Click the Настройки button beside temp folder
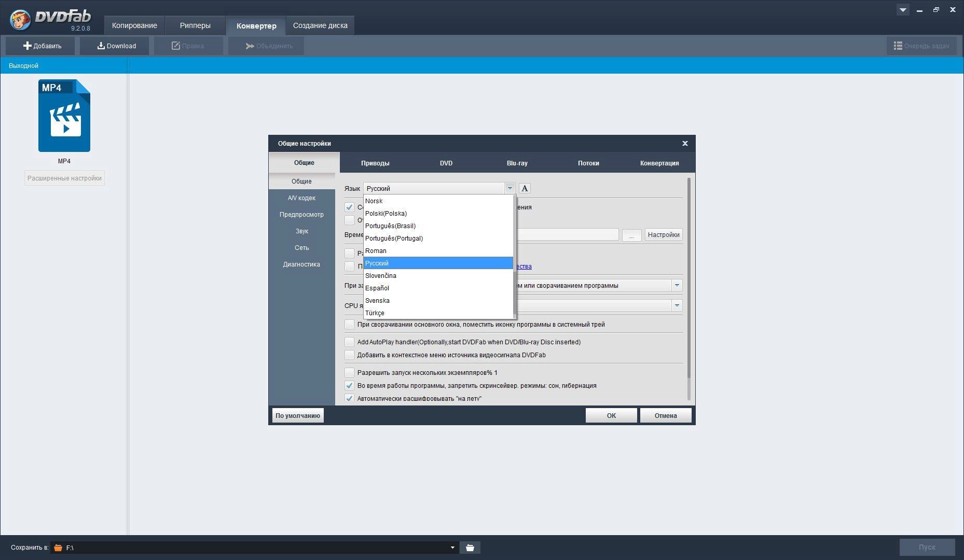This screenshot has height=560, width=964. tap(664, 235)
